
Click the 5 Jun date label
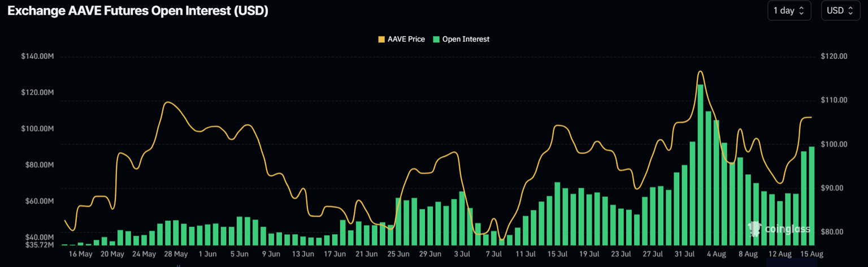tap(239, 255)
